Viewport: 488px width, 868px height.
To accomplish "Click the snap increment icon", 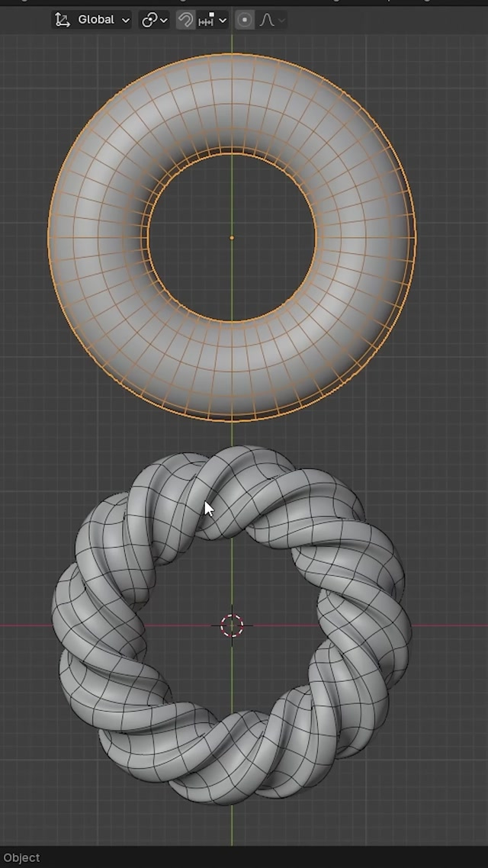I will coord(206,20).
